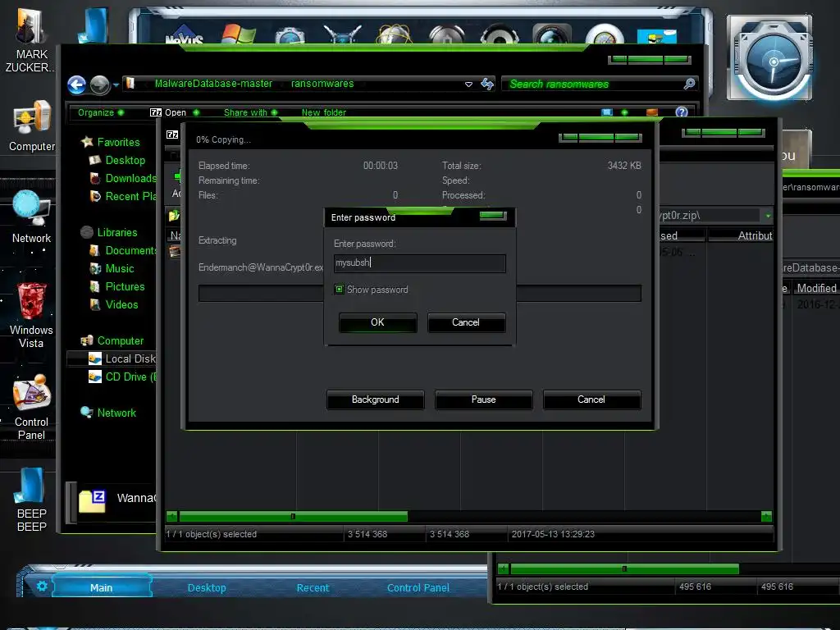Open the address bar history dropdown

tap(468, 84)
